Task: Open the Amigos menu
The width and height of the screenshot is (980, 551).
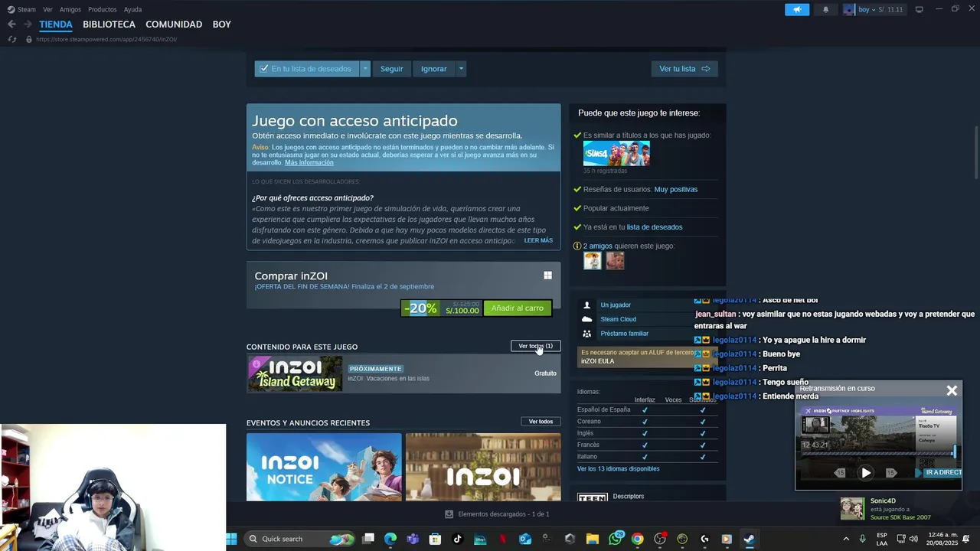Action: [x=70, y=9]
